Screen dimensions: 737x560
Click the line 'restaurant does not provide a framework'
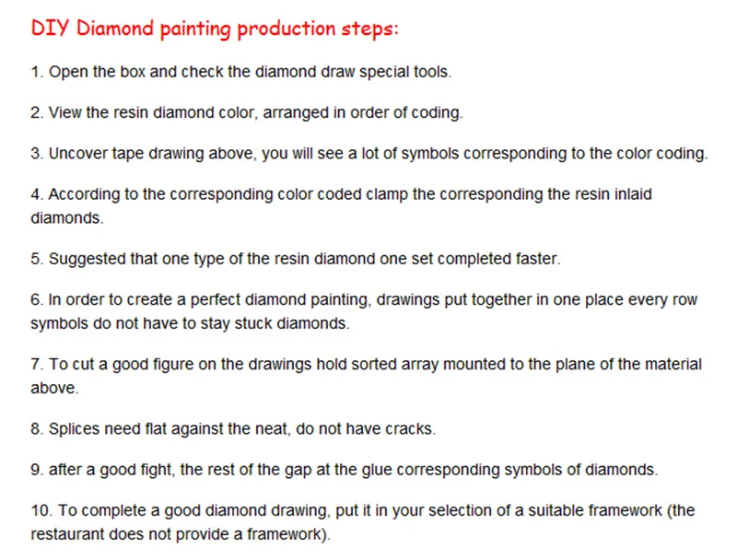coord(181,534)
